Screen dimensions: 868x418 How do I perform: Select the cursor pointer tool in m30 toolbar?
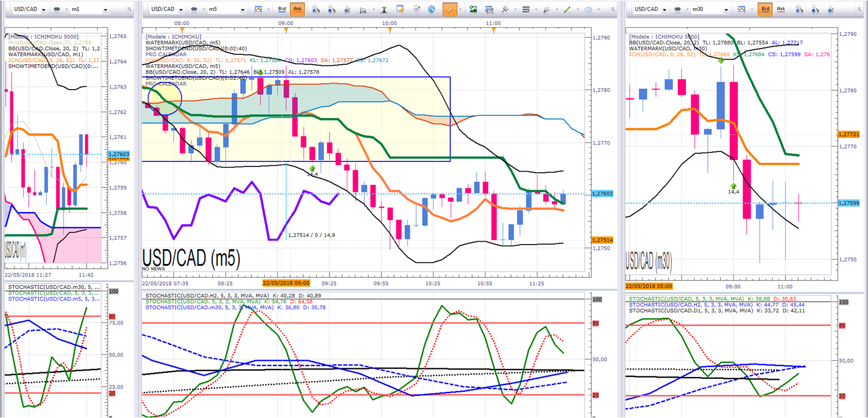tap(831, 9)
